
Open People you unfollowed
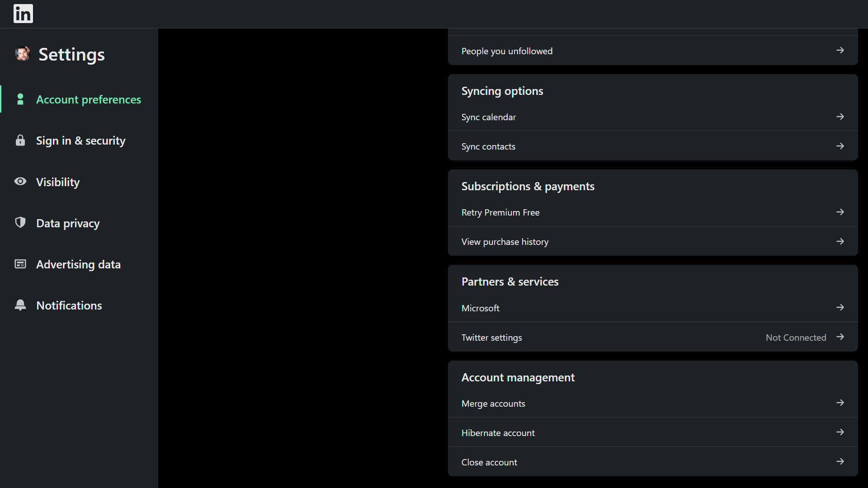tap(507, 51)
